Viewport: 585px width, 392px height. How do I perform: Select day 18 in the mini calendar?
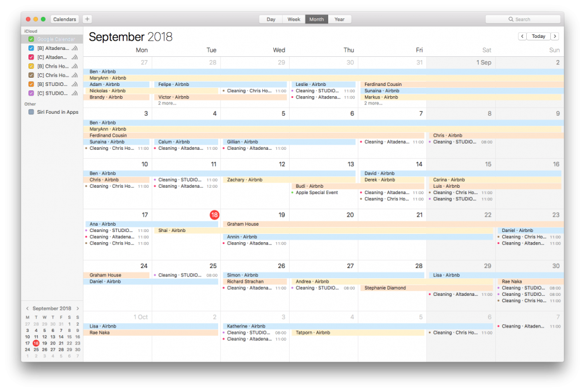36,343
